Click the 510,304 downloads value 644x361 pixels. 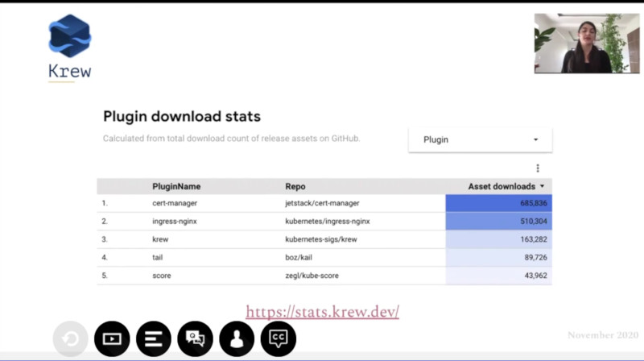coord(534,222)
